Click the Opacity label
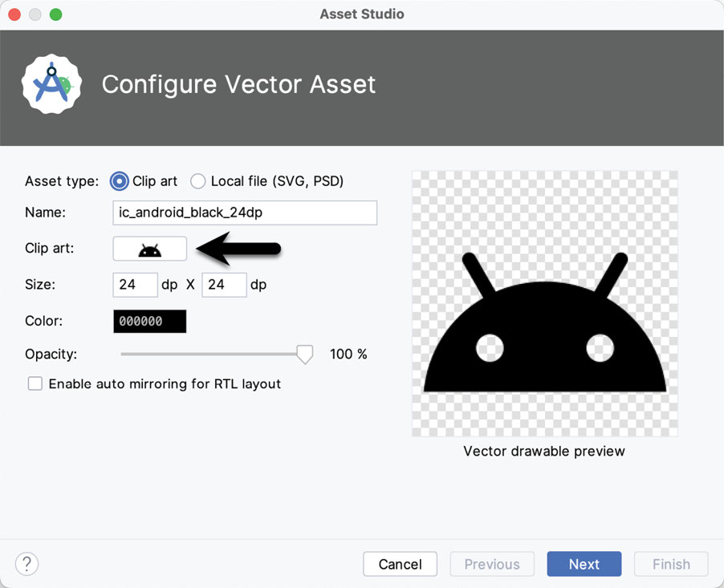The height and width of the screenshot is (588, 724). tap(51, 355)
